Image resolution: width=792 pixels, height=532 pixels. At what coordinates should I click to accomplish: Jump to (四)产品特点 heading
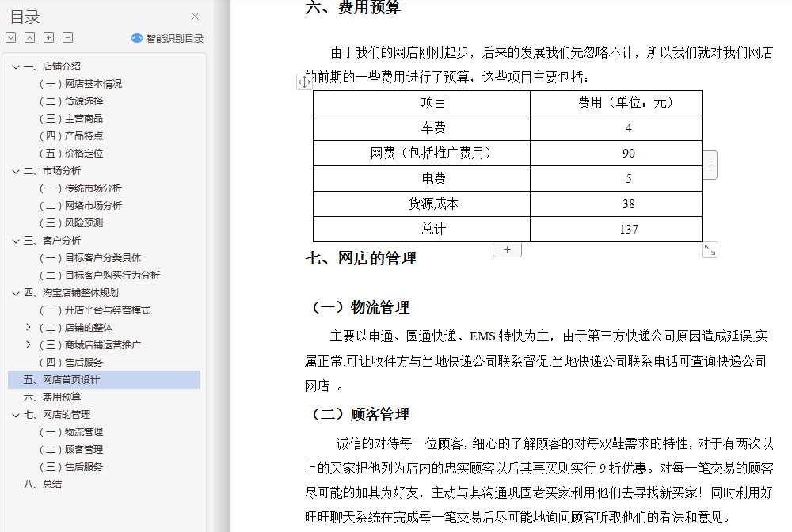pos(71,136)
